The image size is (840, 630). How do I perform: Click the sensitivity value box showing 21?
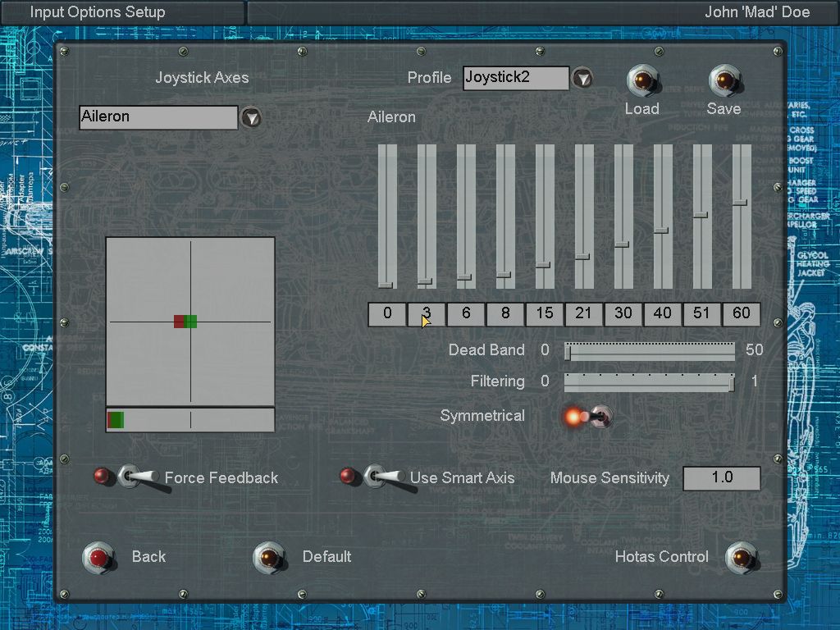click(x=584, y=314)
